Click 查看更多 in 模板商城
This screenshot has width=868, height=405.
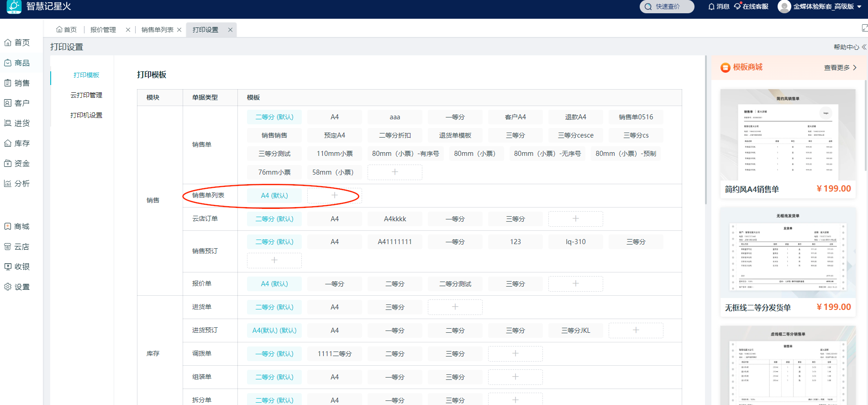(840, 68)
